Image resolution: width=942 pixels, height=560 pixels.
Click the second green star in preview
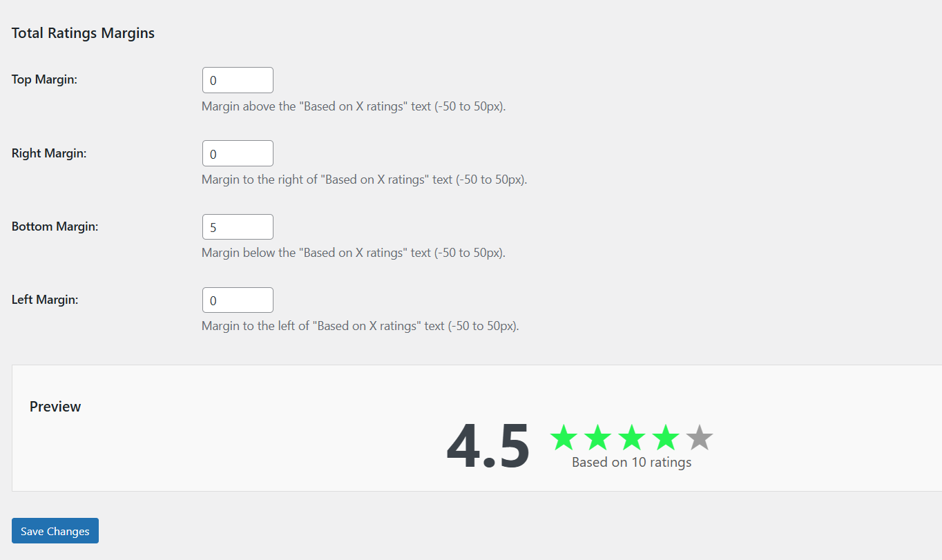pos(597,438)
